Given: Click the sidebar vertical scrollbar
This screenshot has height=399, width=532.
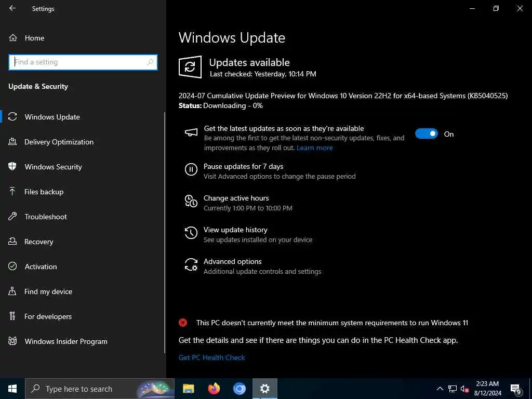Looking at the screenshot, I should pos(165,232).
